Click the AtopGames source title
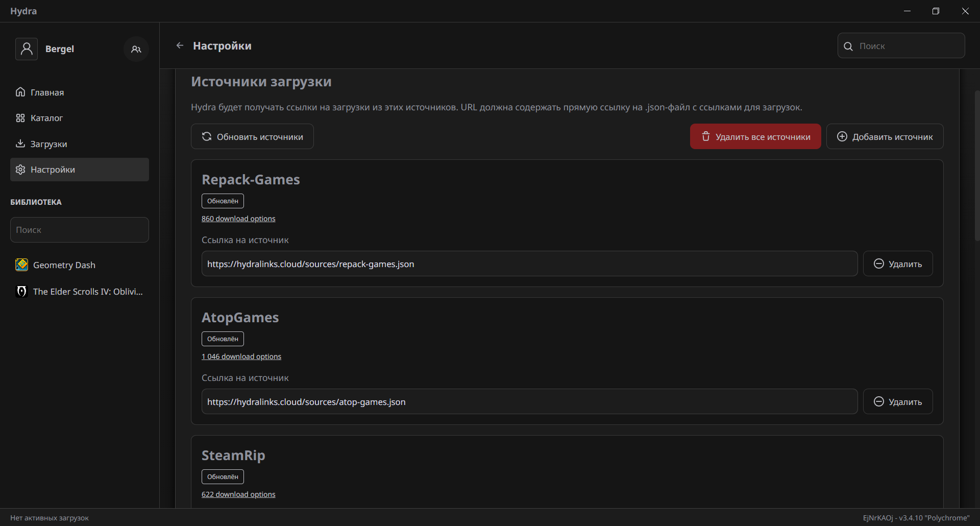This screenshot has width=980, height=526. [240, 318]
